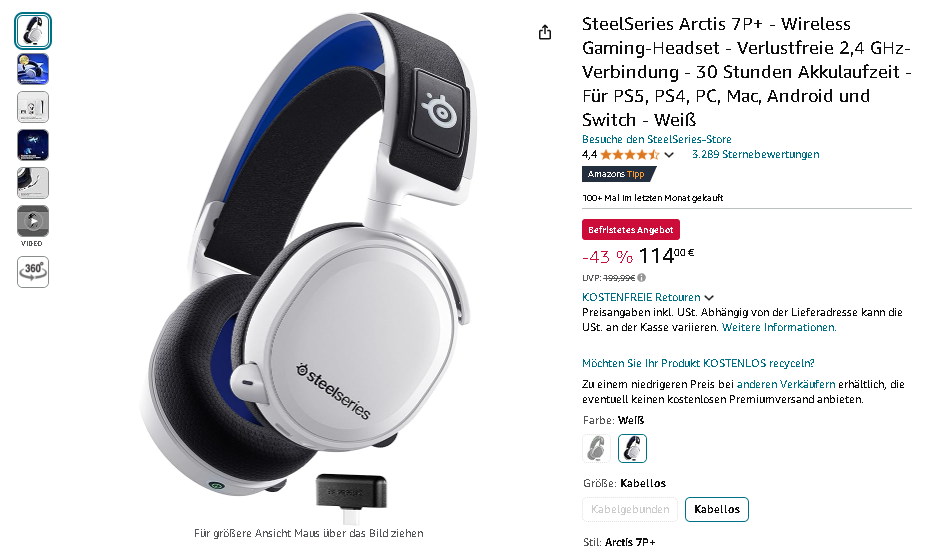The width and height of the screenshot is (928, 552).
Task: Click the share icon above the product image
Action: (545, 33)
